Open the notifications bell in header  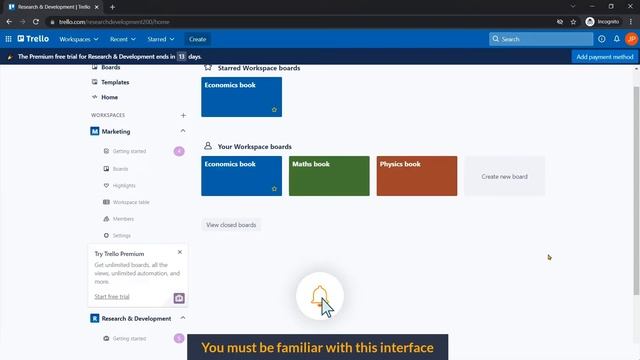617,39
